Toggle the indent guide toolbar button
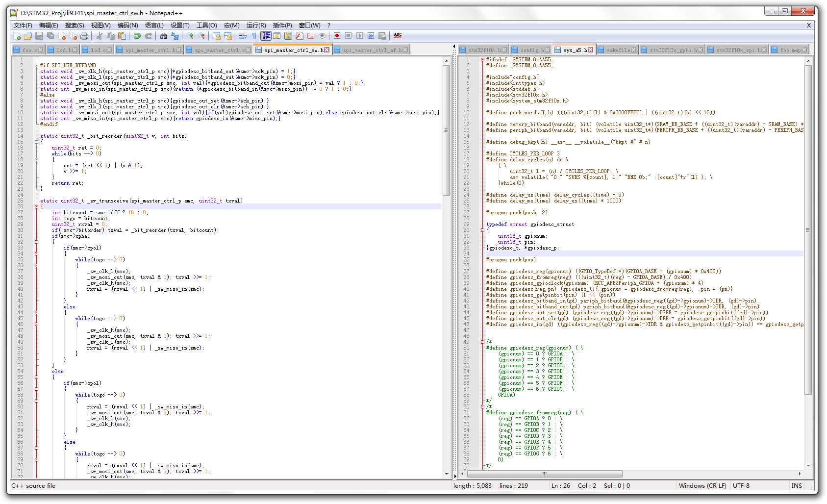 (266, 36)
